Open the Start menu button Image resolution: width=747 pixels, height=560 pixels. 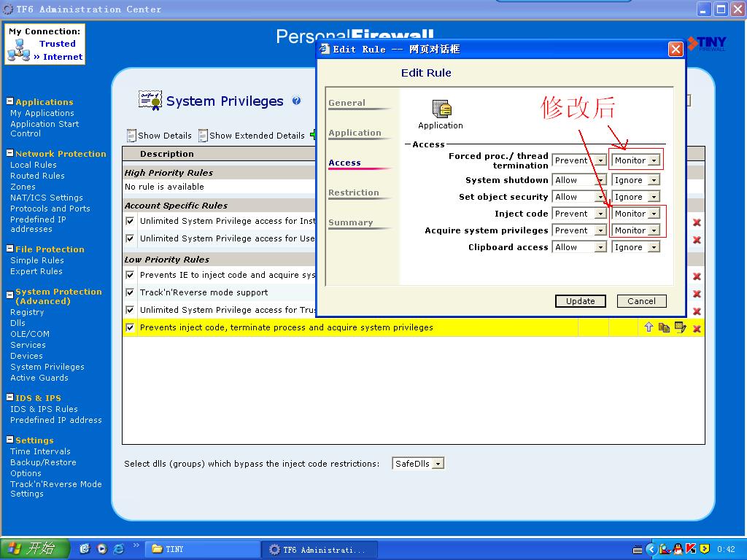pos(35,548)
